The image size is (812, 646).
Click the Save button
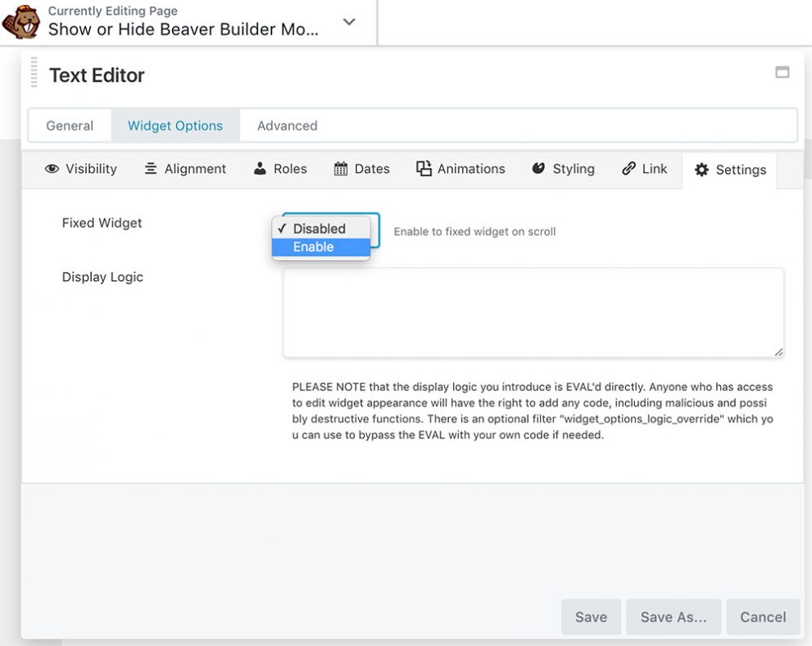pyautogui.click(x=591, y=616)
